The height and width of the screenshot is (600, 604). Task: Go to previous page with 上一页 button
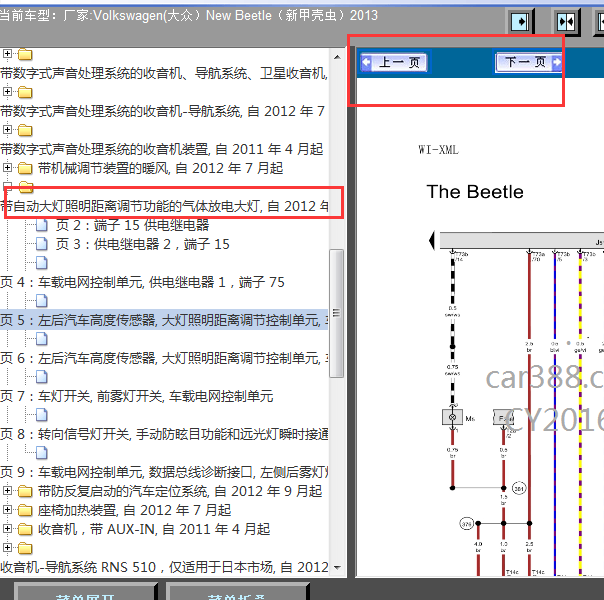click(x=394, y=62)
